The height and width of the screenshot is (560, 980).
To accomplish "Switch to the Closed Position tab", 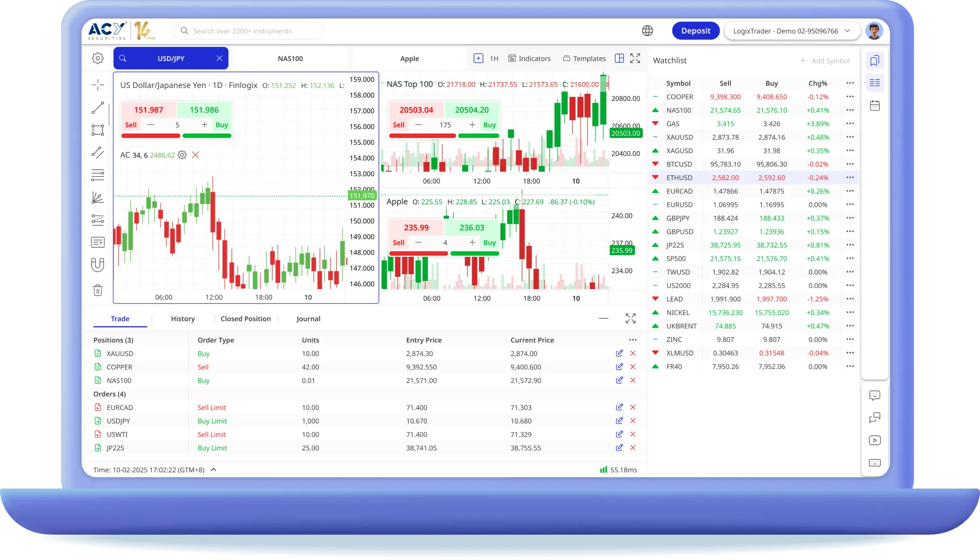I will [x=246, y=319].
